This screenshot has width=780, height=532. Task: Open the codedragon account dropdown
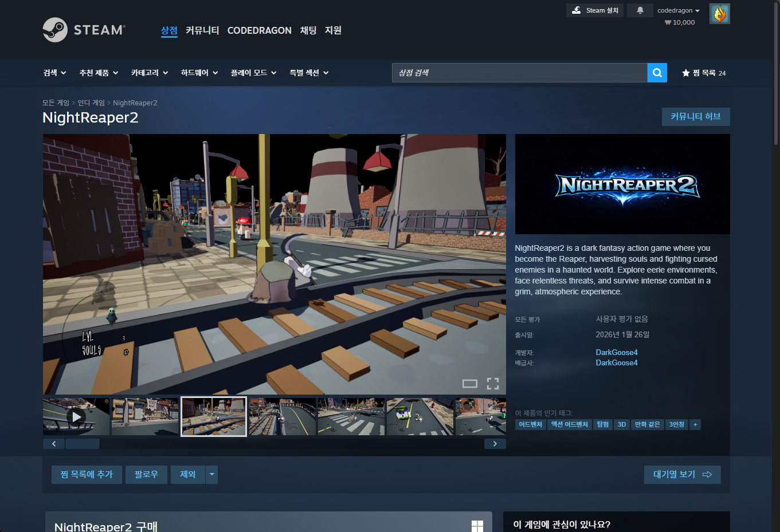coord(679,10)
